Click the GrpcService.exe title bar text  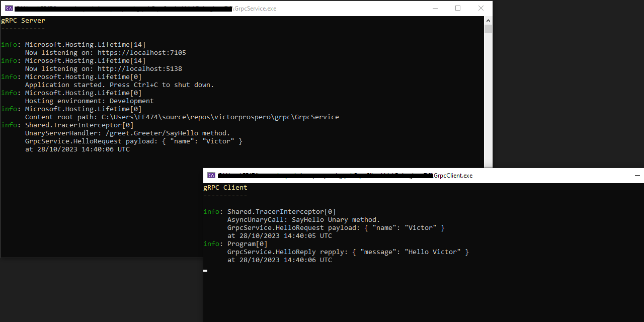[x=255, y=8]
